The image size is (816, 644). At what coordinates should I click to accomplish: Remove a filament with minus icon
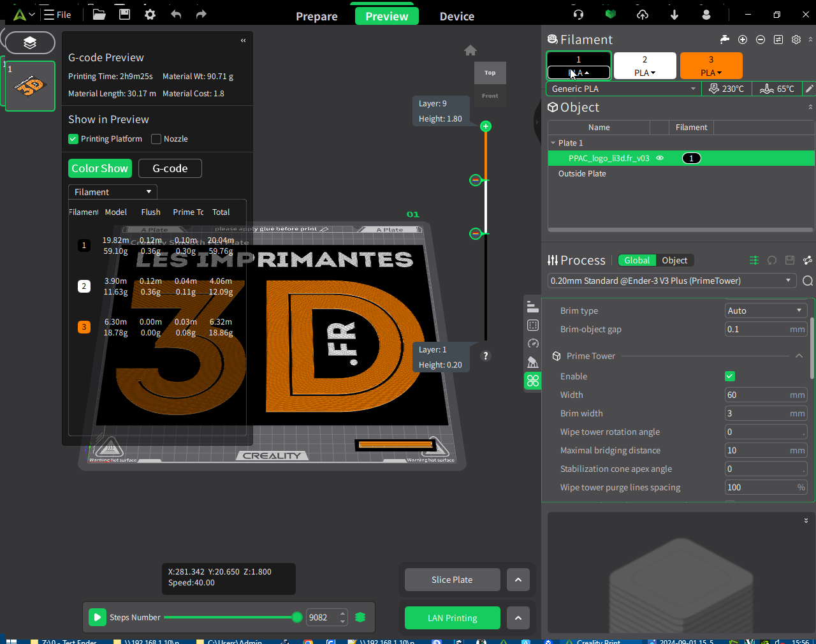tap(761, 40)
